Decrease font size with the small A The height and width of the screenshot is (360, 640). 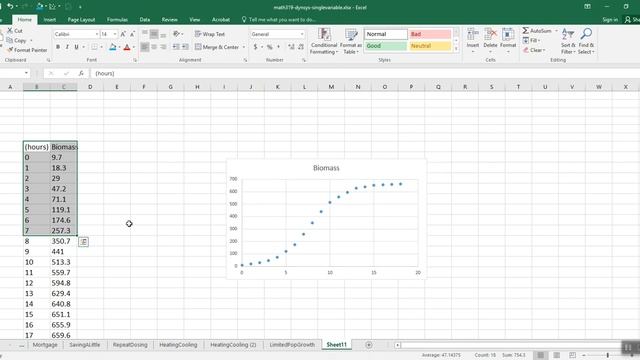[132, 34]
